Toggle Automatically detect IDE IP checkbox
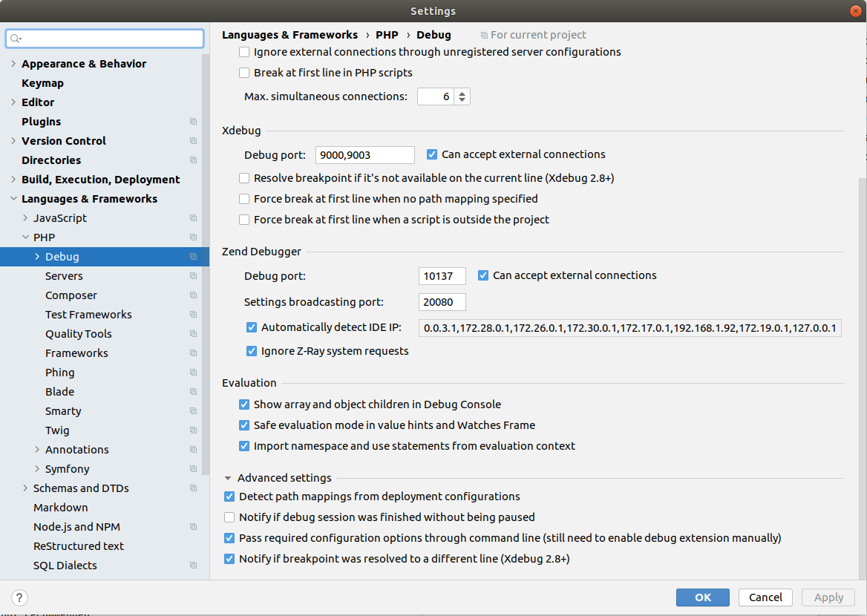The width and height of the screenshot is (867, 616). [252, 327]
